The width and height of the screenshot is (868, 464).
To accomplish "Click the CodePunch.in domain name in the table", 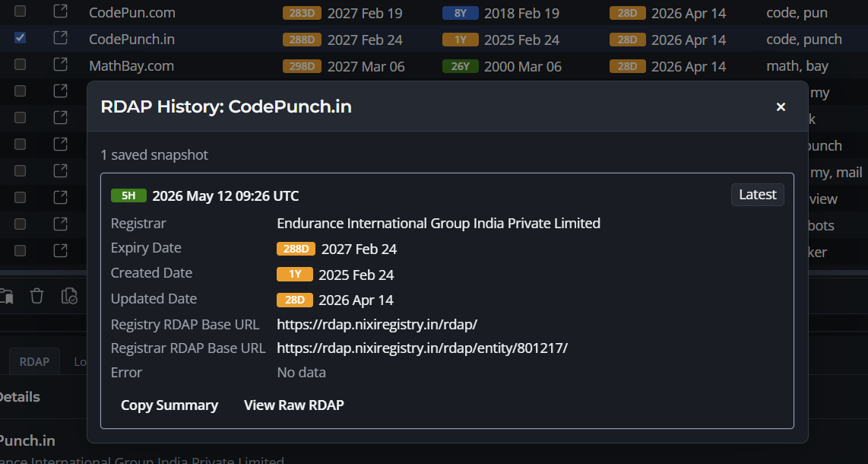I will coord(131,40).
